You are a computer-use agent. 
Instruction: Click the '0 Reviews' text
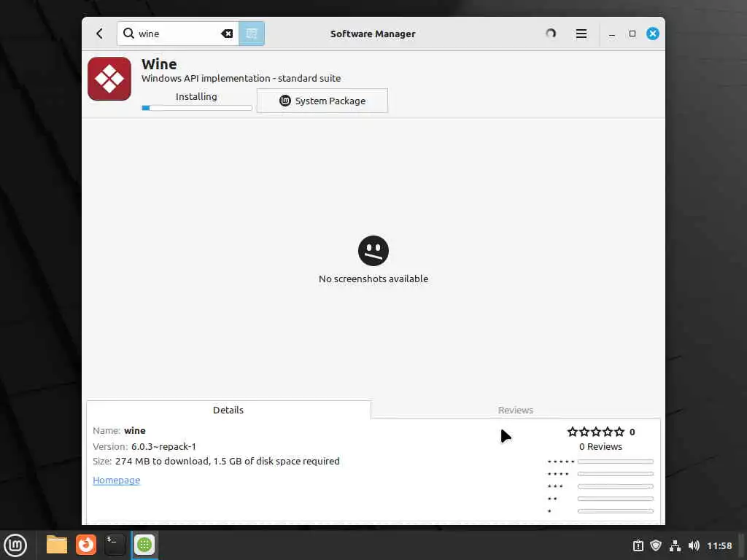tap(601, 447)
